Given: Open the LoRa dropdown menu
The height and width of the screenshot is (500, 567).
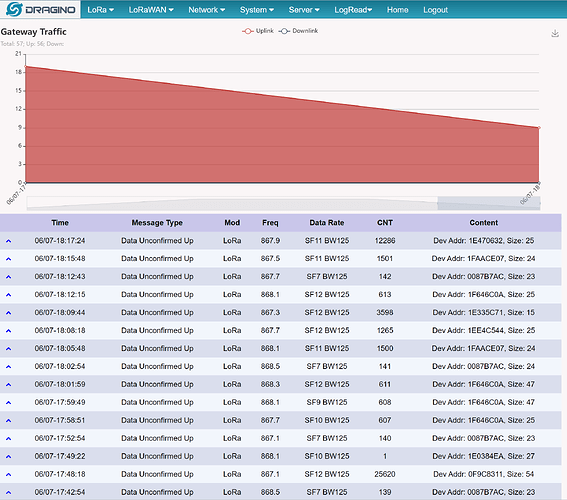Looking at the screenshot, I should point(101,10).
